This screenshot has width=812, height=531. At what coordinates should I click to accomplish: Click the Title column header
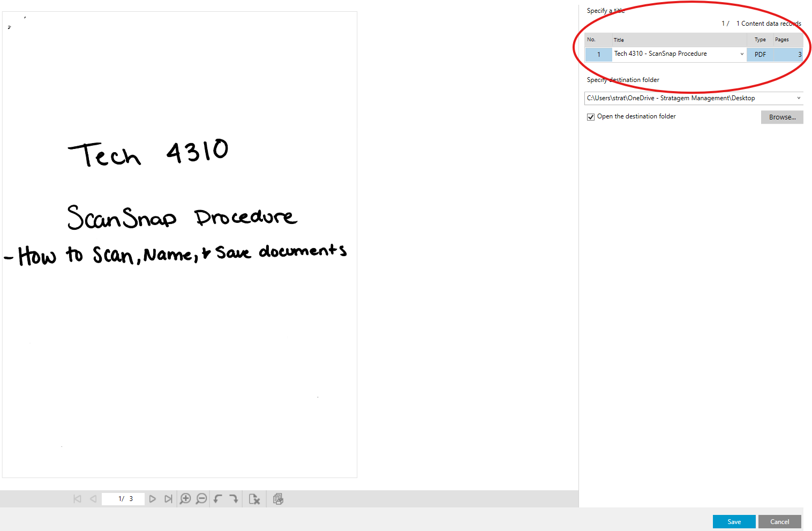(x=680, y=40)
